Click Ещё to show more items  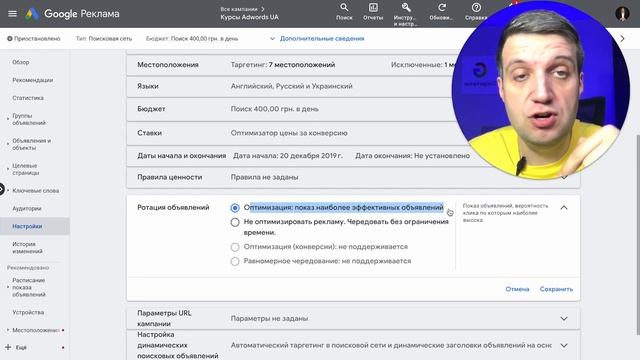(x=21, y=347)
